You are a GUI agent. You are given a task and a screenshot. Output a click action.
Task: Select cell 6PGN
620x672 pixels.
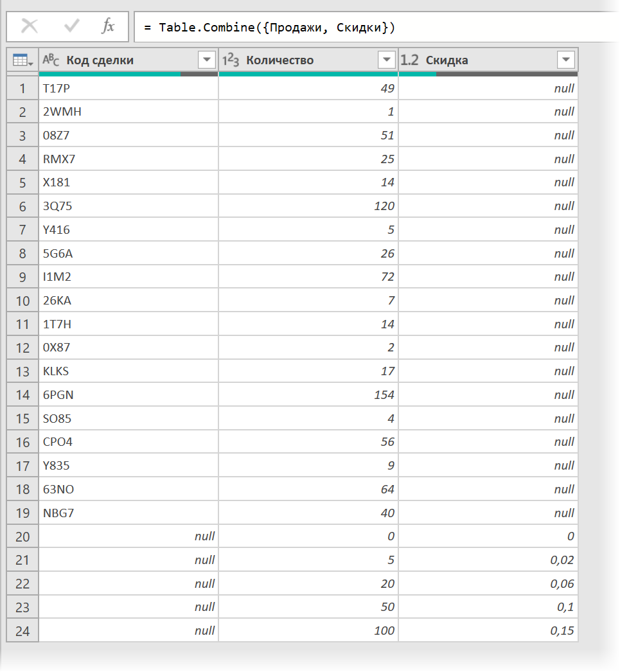tap(128, 394)
